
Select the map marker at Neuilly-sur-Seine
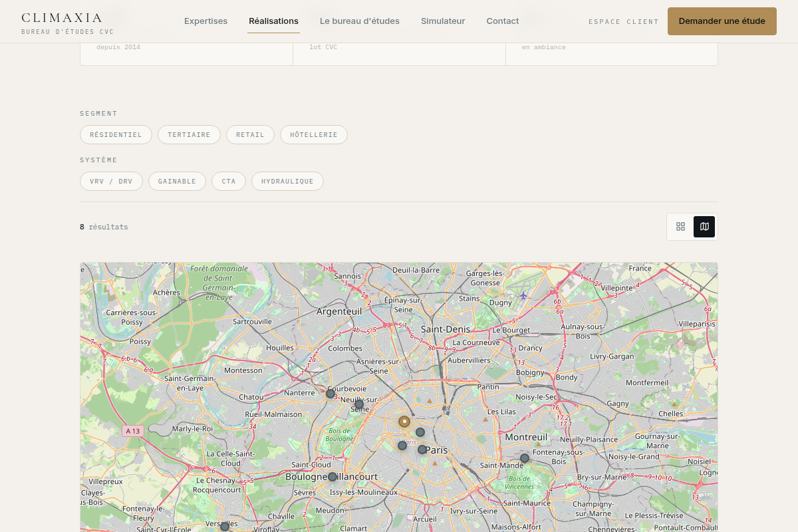click(x=359, y=404)
